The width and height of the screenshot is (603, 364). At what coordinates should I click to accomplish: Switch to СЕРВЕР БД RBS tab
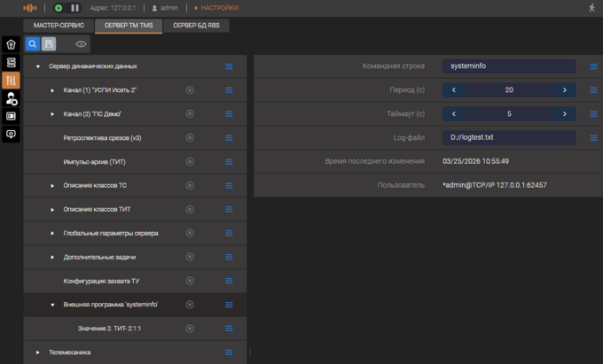pos(196,26)
